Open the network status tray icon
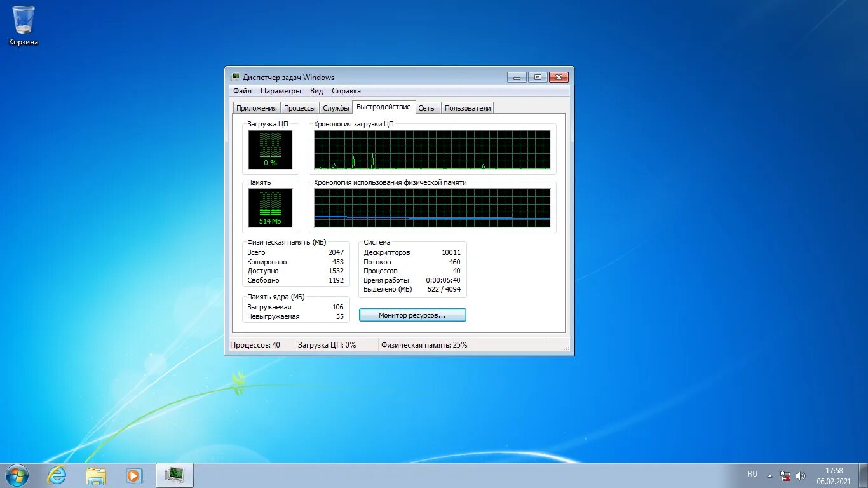 click(786, 475)
